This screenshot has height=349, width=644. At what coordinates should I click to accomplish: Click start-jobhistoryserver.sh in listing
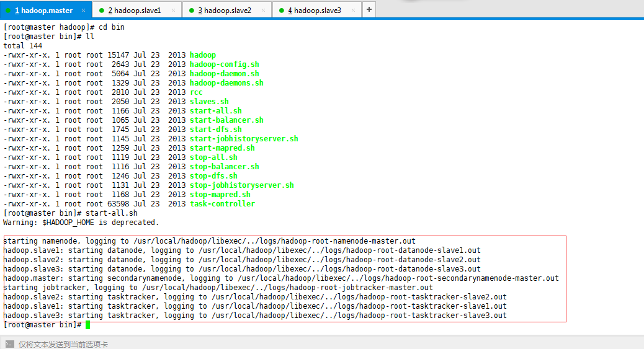[x=244, y=139]
